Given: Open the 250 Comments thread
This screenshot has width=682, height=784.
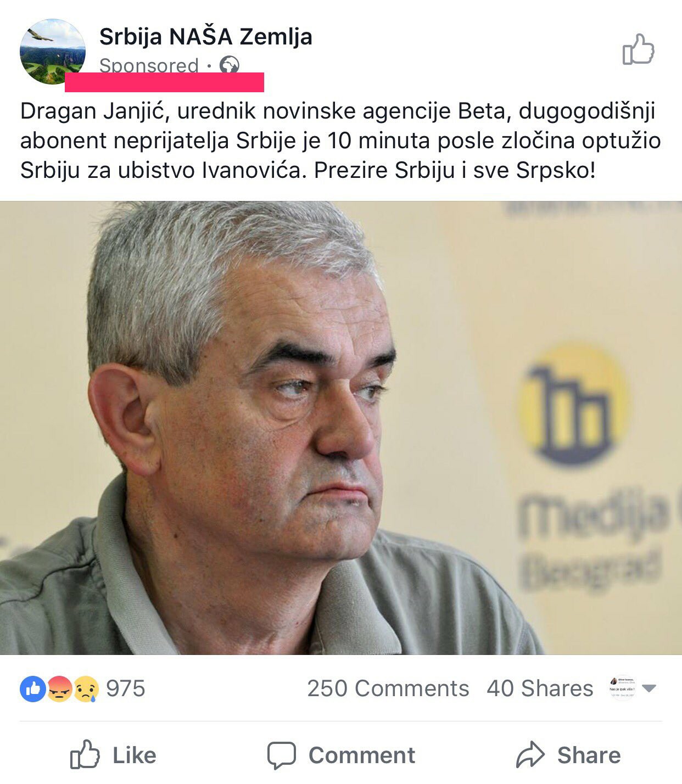Looking at the screenshot, I should click(x=388, y=688).
